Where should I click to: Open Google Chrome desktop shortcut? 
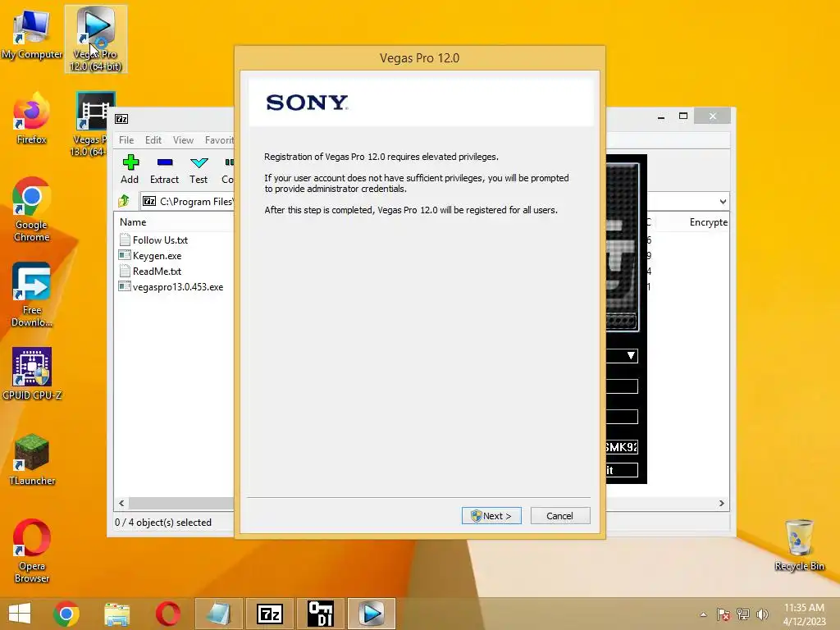32,209
